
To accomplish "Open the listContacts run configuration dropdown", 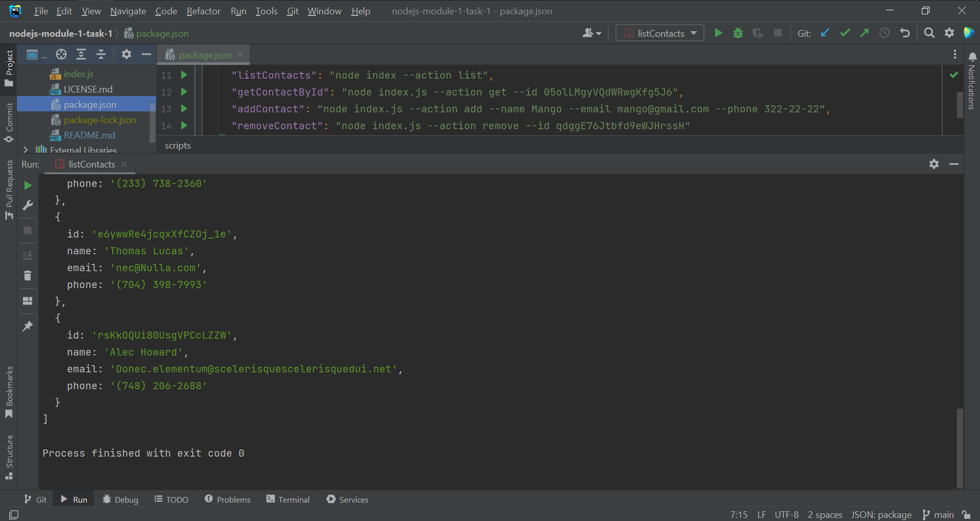I will click(660, 33).
